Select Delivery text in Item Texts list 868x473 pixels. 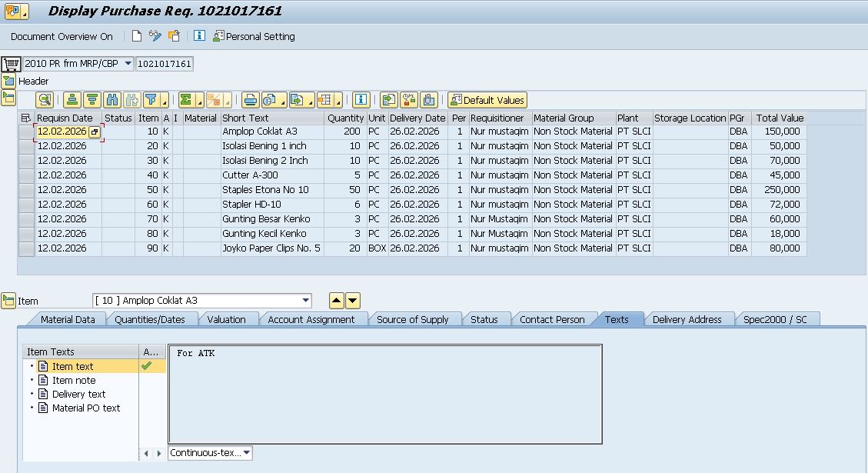[x=78, y=394]
